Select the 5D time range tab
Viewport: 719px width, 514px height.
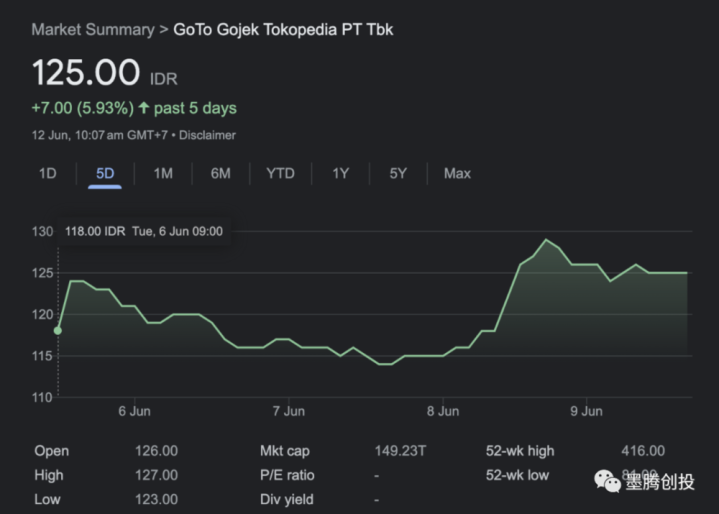pyautogui.click(x=105, y=173)
